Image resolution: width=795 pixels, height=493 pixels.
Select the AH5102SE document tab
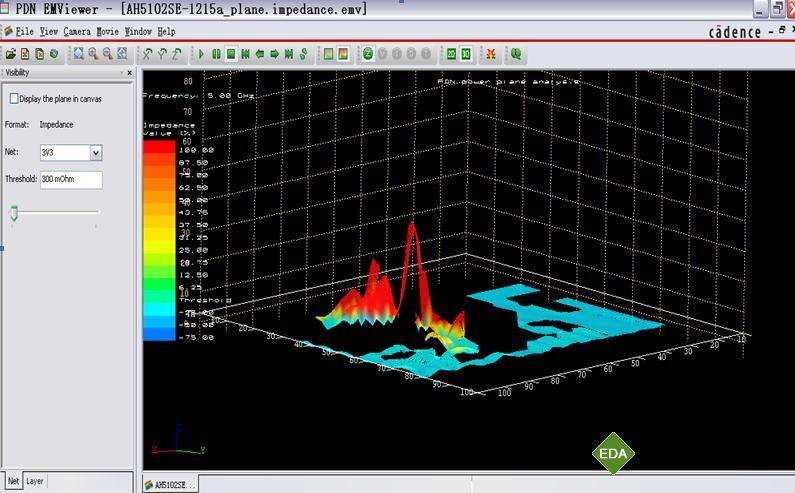pos(170,484)
